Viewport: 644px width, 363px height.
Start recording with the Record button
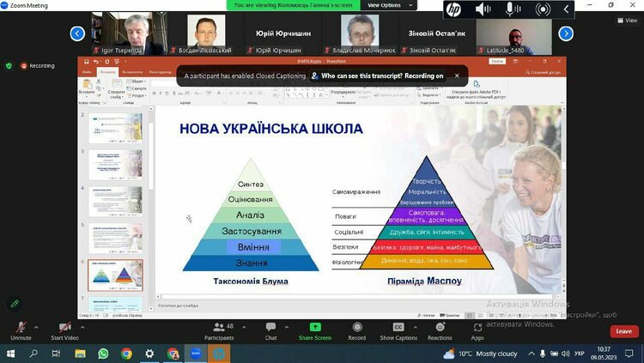coord(356,328)
